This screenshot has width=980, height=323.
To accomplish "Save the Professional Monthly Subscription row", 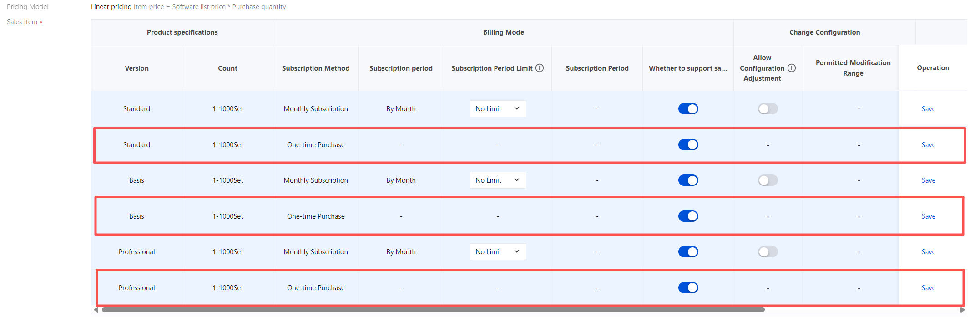I will point(928,252).
